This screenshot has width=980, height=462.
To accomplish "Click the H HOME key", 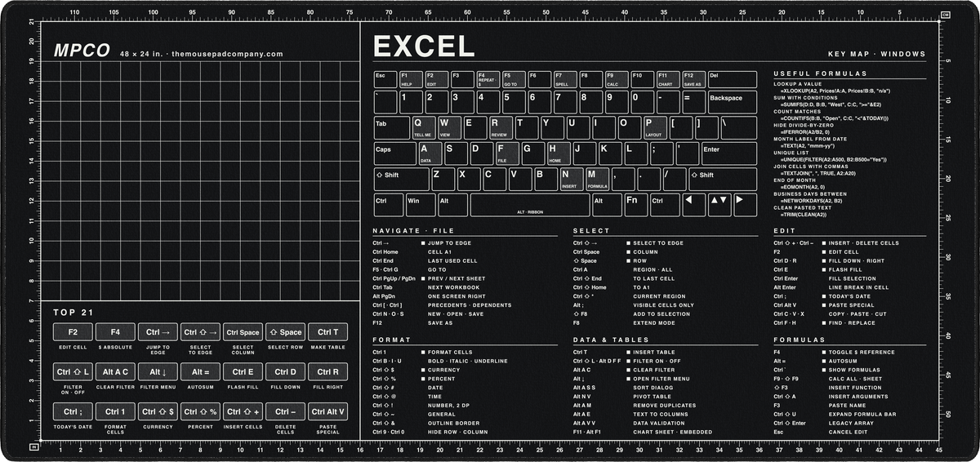I will coord(559,153).
